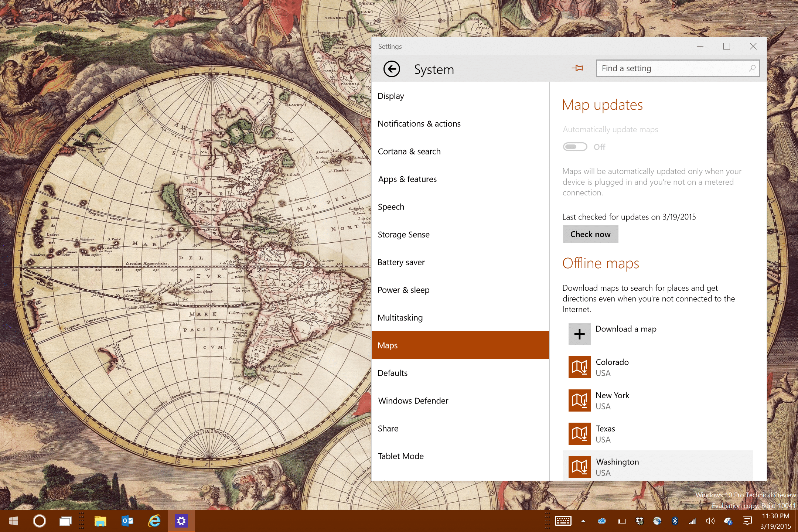Open the Colorado offline map icon
Image resolution: width=798 pixels, height=532 pixels.
pyautogui.click(x=579, y=367)
